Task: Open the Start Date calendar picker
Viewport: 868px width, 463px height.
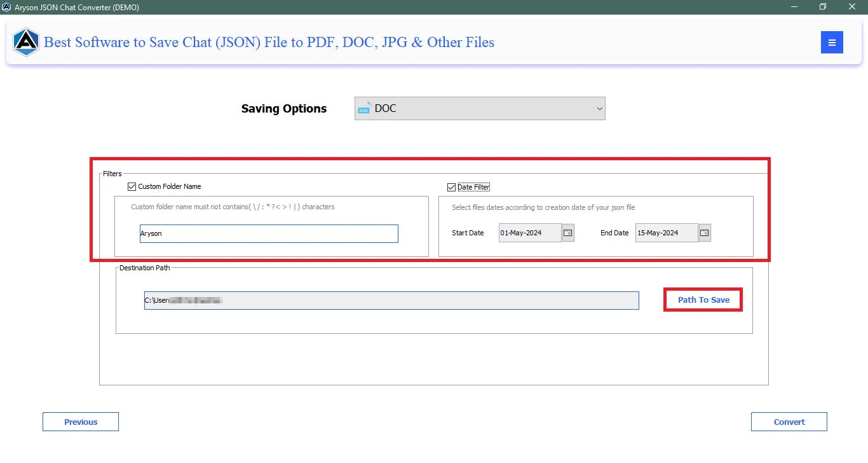Action: (568, 233)
